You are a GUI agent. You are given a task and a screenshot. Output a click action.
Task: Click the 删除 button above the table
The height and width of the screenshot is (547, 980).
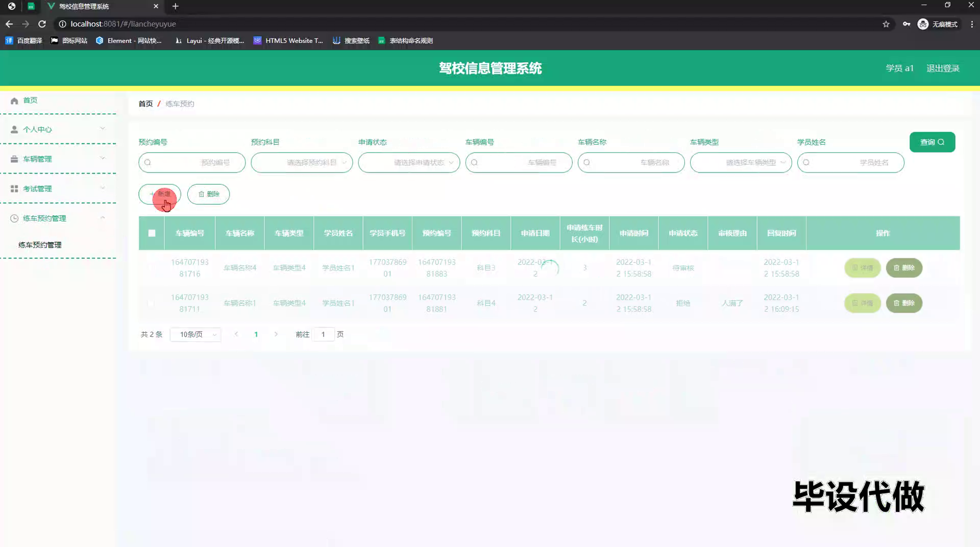[x=208, y=194]
